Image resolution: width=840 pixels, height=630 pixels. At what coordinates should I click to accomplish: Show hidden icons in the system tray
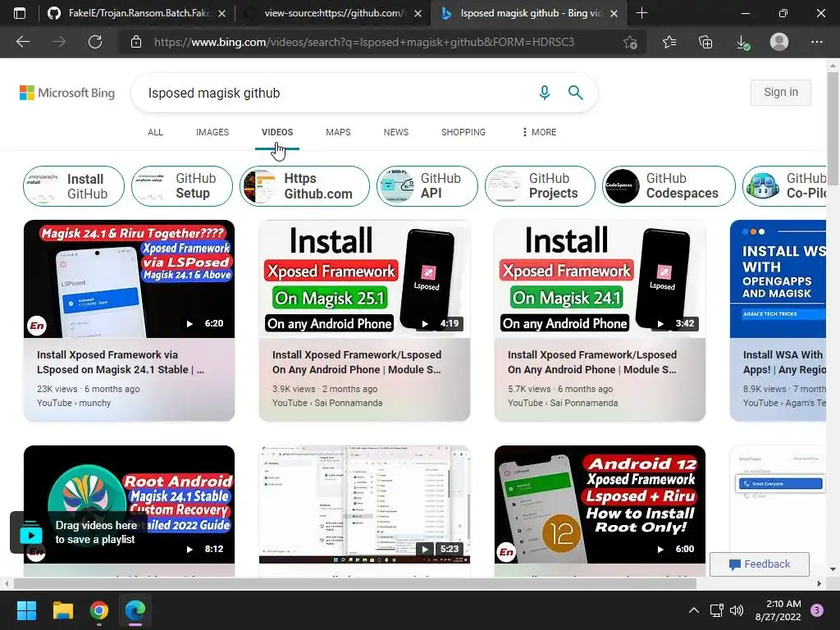694,610
